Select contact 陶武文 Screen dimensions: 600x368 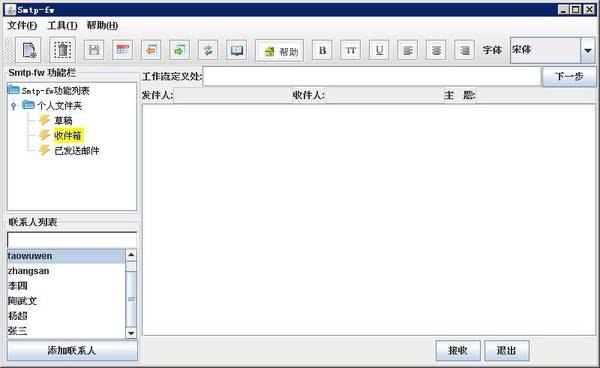(66, 301)
